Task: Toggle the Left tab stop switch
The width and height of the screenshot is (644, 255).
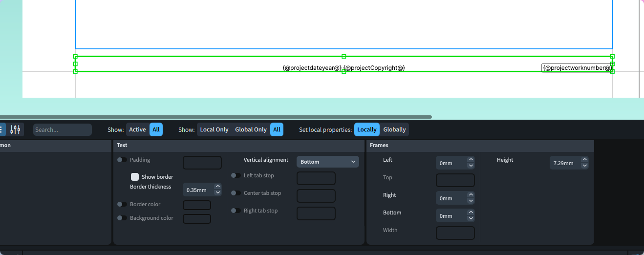Action: point(236,175)
